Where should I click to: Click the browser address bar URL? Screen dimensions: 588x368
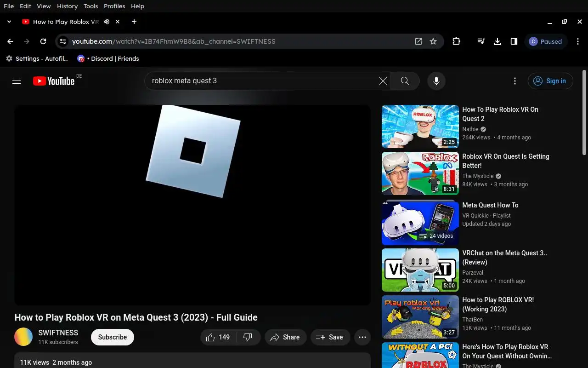coord(174,41)
